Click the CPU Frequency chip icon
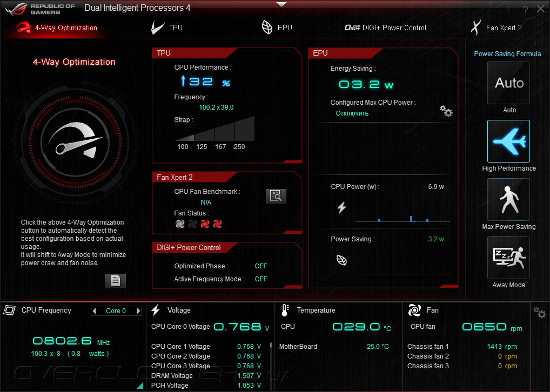The width and height of the screenshot is (550, 392). (10, 310)
